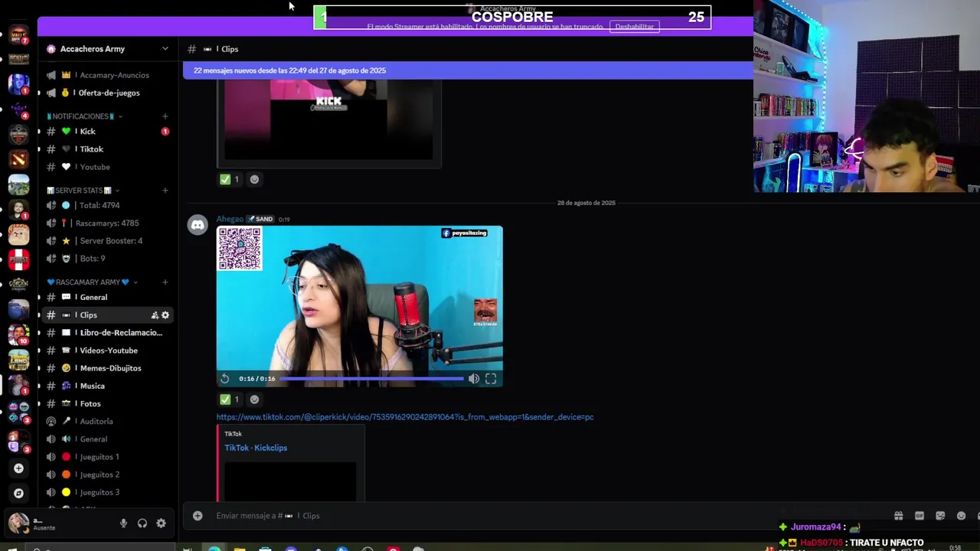This screenshot has height=551, width=980.
Task: Open Oferta-de-juegos channel
Action: pyautogui.click(x=107, y=93)
